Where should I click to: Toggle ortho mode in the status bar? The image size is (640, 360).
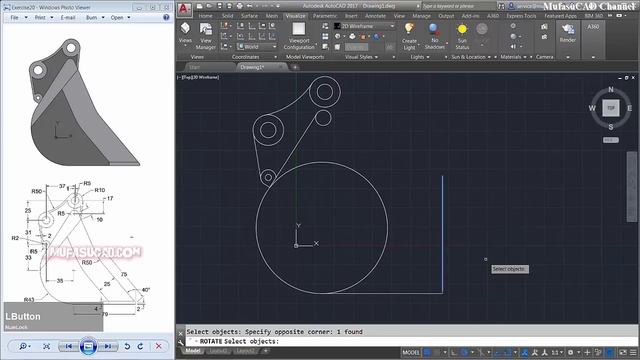[x=454, y=352]
